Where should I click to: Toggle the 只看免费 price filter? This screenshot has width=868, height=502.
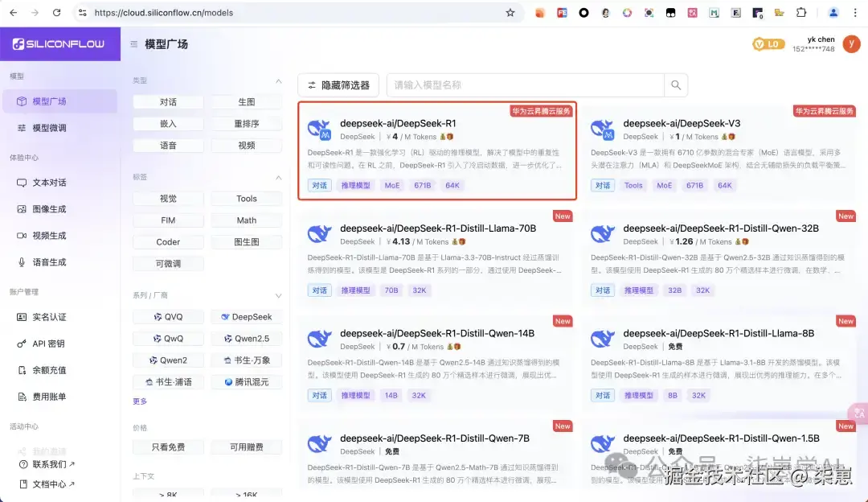click(168, 447)
